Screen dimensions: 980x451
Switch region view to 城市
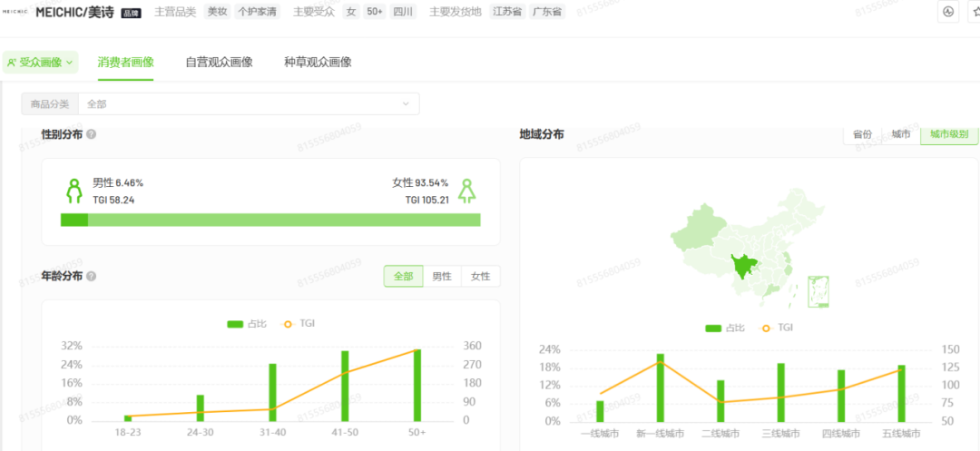(901, 134)
